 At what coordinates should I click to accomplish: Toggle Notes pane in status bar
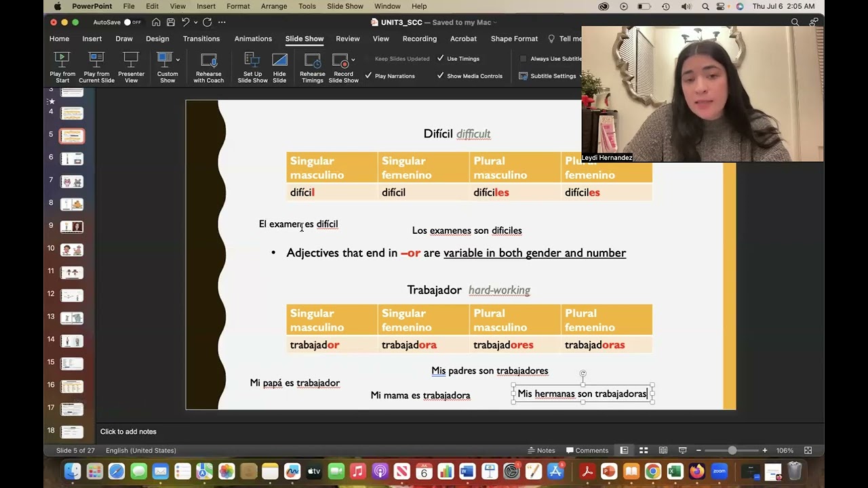541,450
